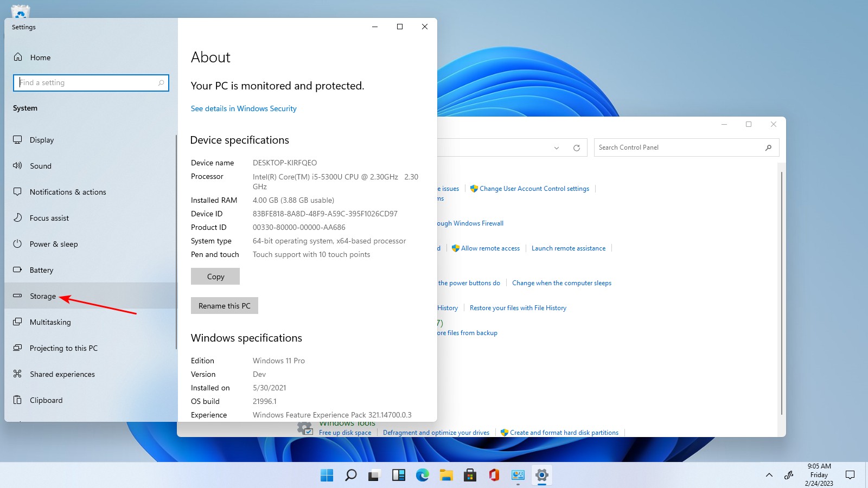868x488 pixels.
Task: Open Microsoft Store from the taskbar
Action: [x=470, y=475]
